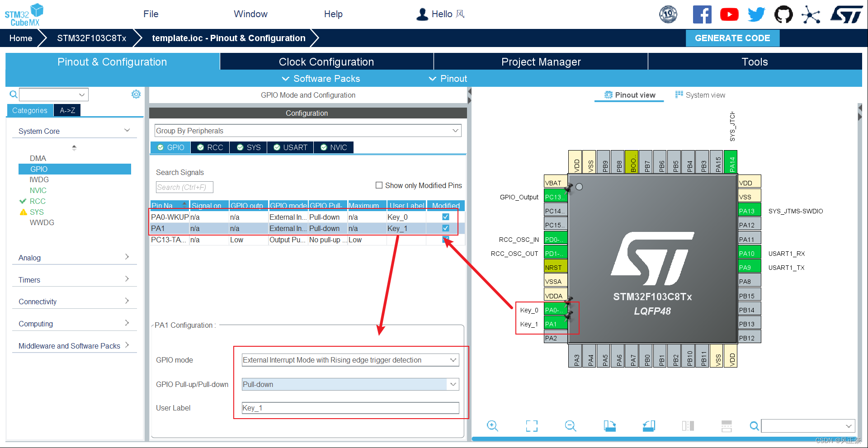Open the peripheral search combo box
This screenshot has width=868, height=448.
point(53,94)
